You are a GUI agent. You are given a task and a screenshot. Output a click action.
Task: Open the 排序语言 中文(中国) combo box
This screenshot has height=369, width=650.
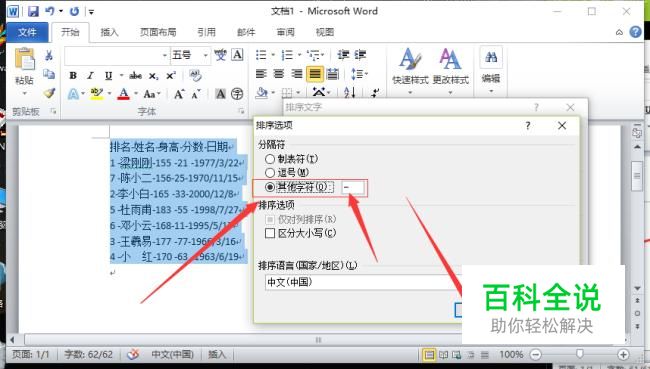(363, 282)
